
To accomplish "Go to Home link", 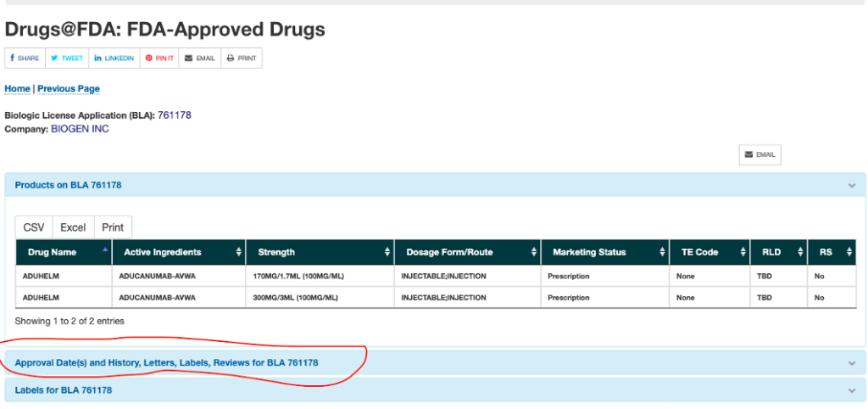I will pos(17,88).
